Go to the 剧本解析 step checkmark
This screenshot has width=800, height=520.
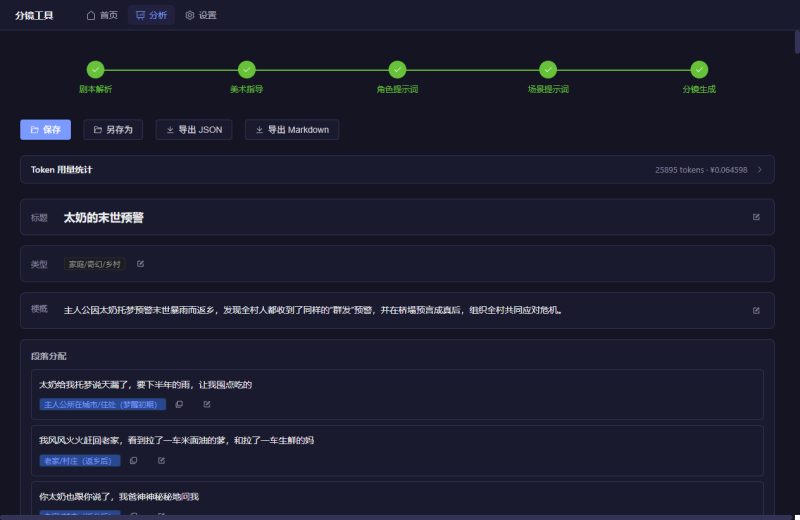96,70
